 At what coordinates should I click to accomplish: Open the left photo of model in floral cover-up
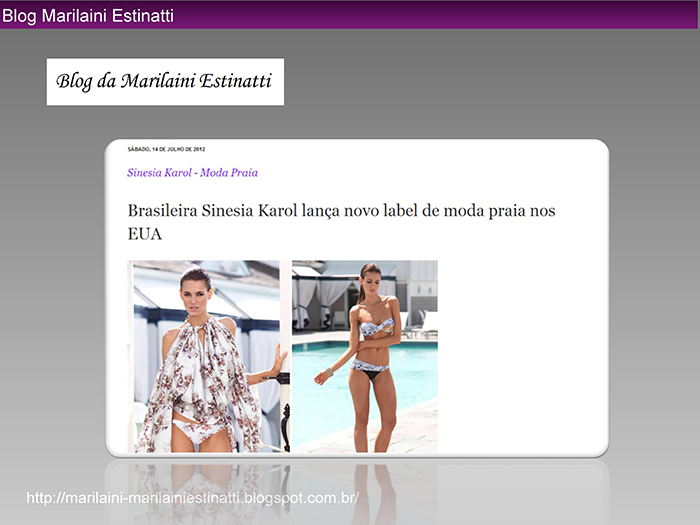pos(208,356)
